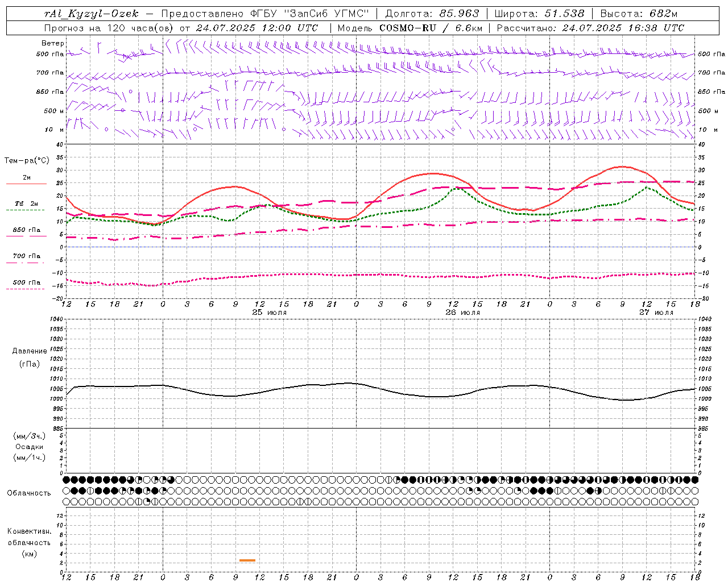Screen dimensions: 728x582
Task: Click the orange convective cloud bar
Action: (247, 560)
